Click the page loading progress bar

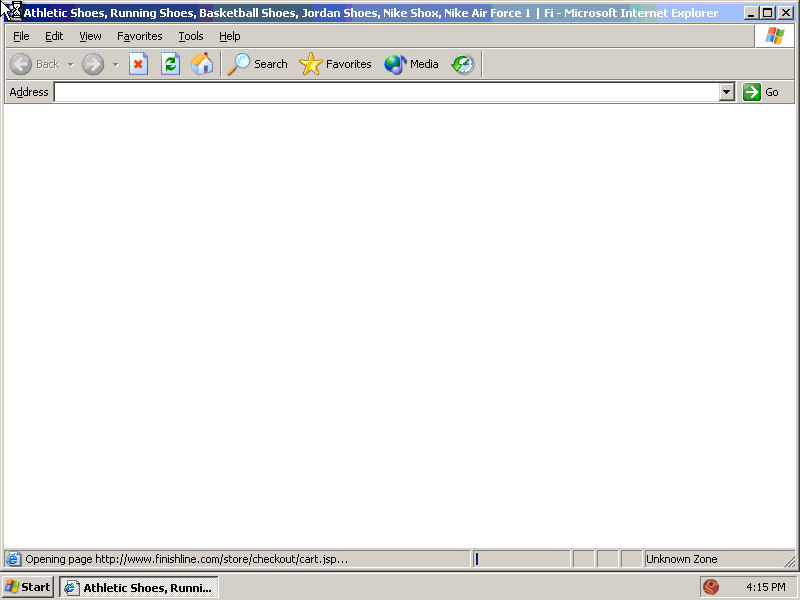coord(521,559)
